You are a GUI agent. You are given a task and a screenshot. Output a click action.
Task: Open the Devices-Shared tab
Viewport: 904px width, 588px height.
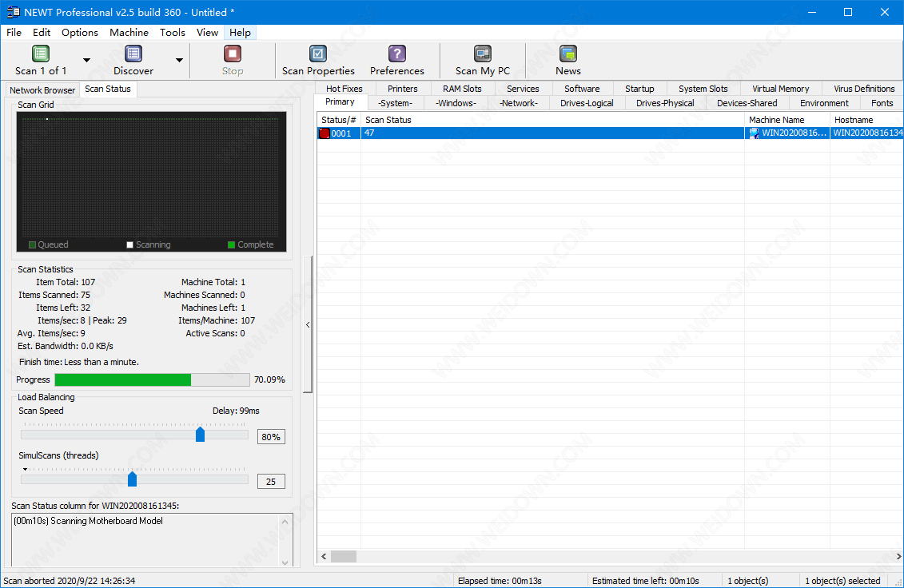[x=747, y=103]
